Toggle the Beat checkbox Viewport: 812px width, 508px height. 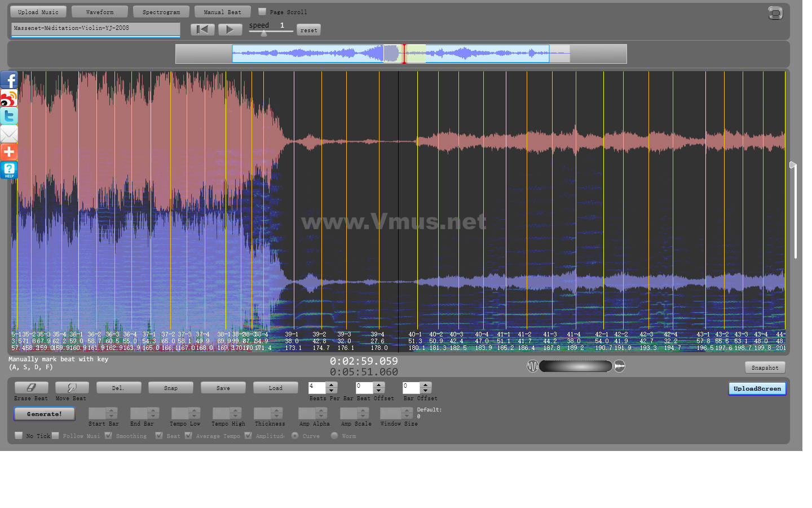159,435
